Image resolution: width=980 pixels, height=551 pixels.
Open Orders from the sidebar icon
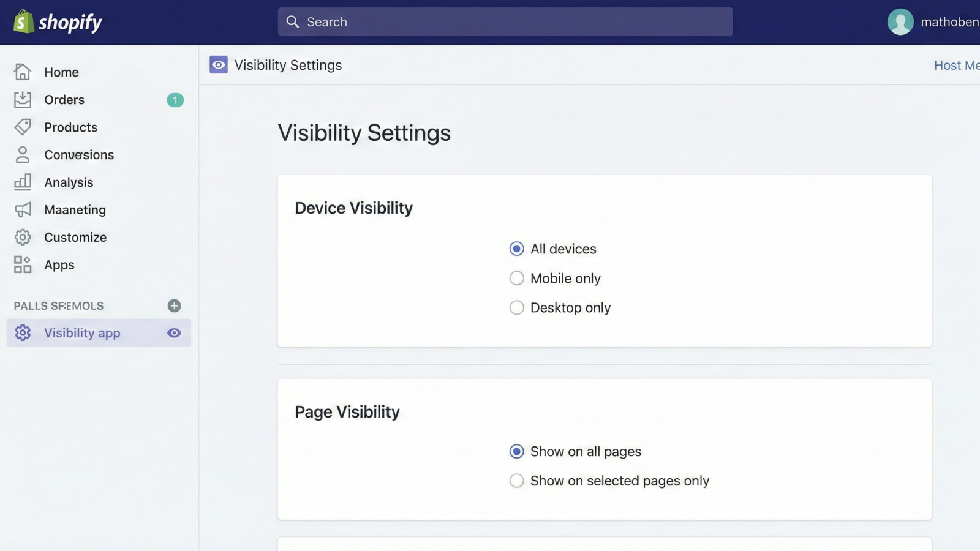pyautogui.click(x=22, y=99)
